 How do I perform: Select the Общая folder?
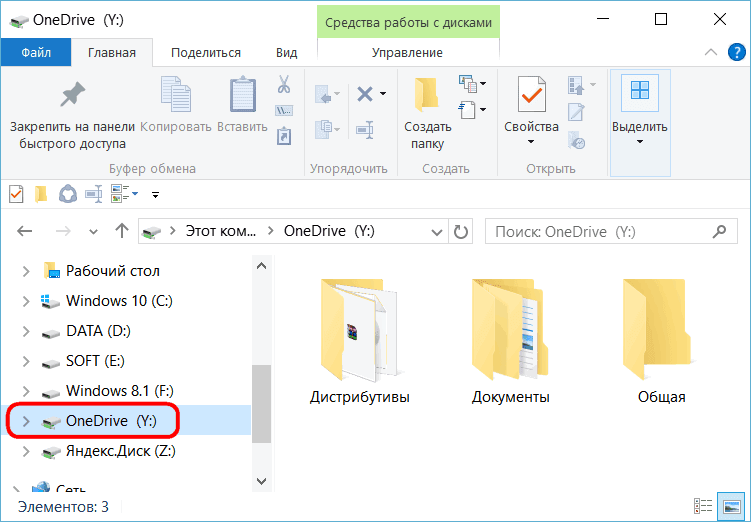(661, 340)
